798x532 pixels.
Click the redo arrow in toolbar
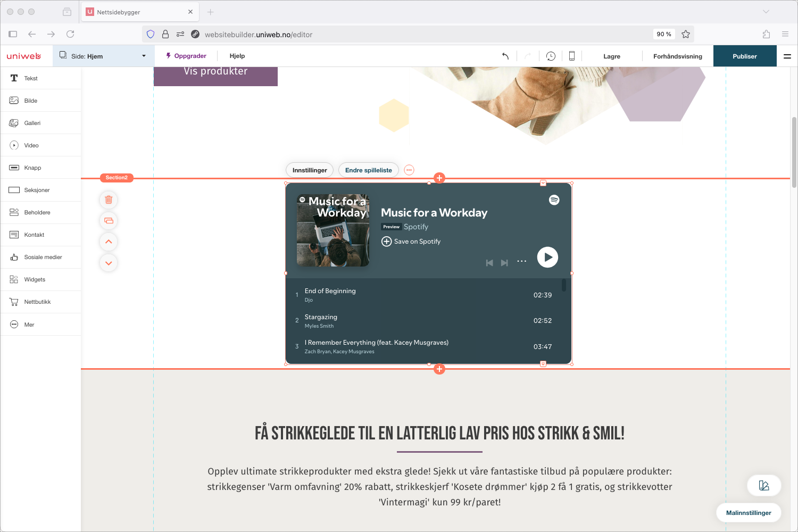tap(528, 56)
